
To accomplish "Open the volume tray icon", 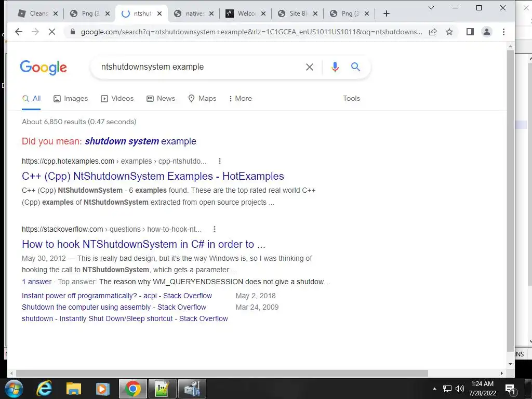I will [459, 389].
